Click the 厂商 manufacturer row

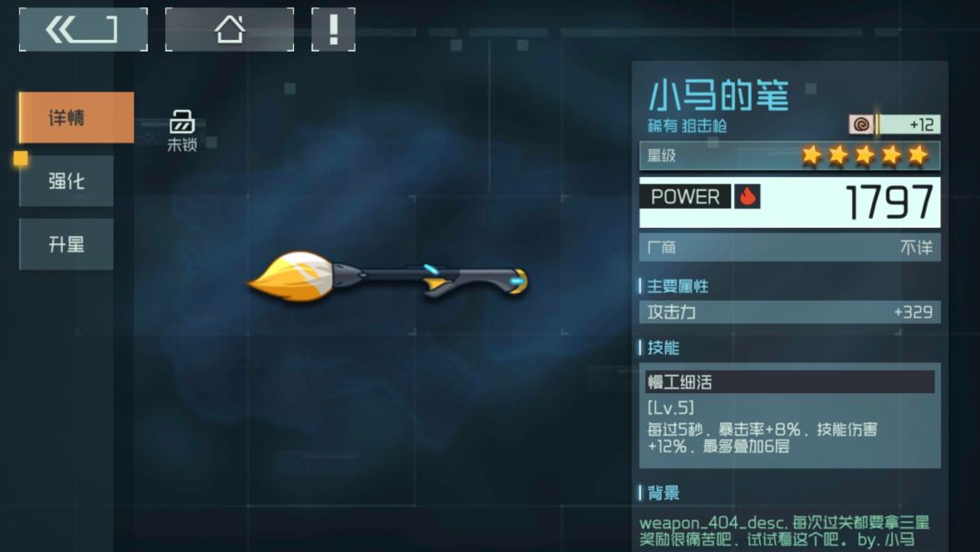[790, 248]
